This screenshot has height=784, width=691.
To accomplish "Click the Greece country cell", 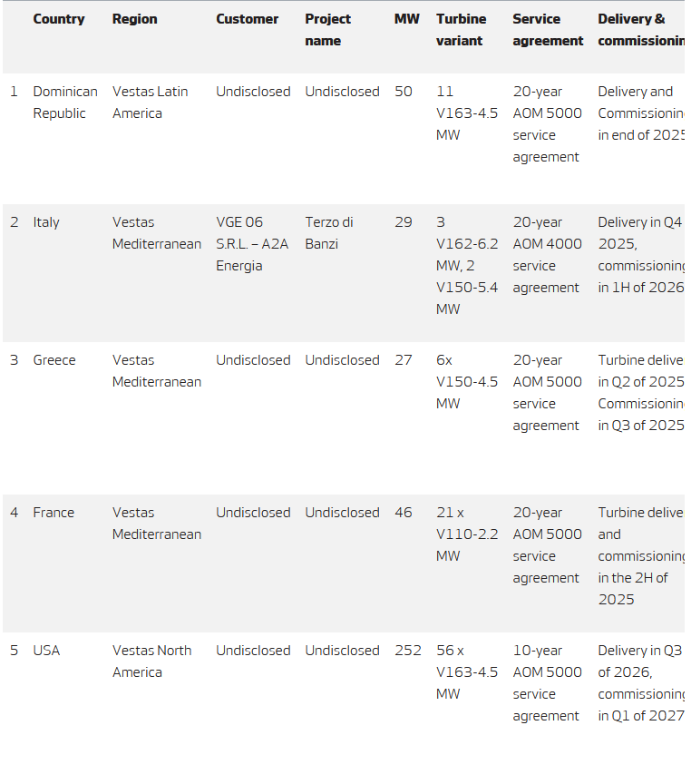I will 54,360.
